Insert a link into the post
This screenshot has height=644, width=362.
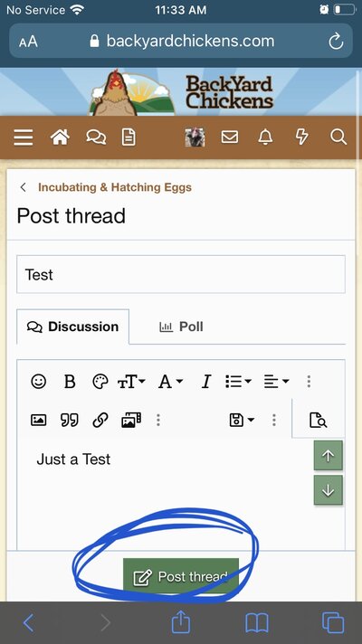pyautogui.click(x=100, y=420)
